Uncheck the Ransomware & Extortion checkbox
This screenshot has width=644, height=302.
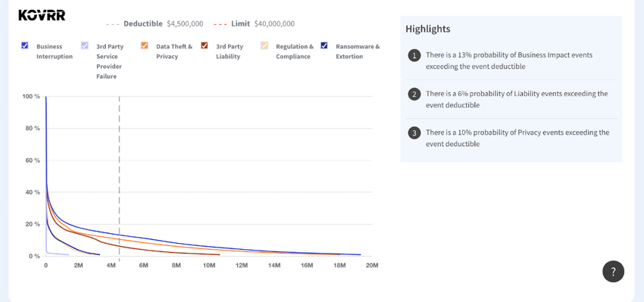click(x=324, y=45)
